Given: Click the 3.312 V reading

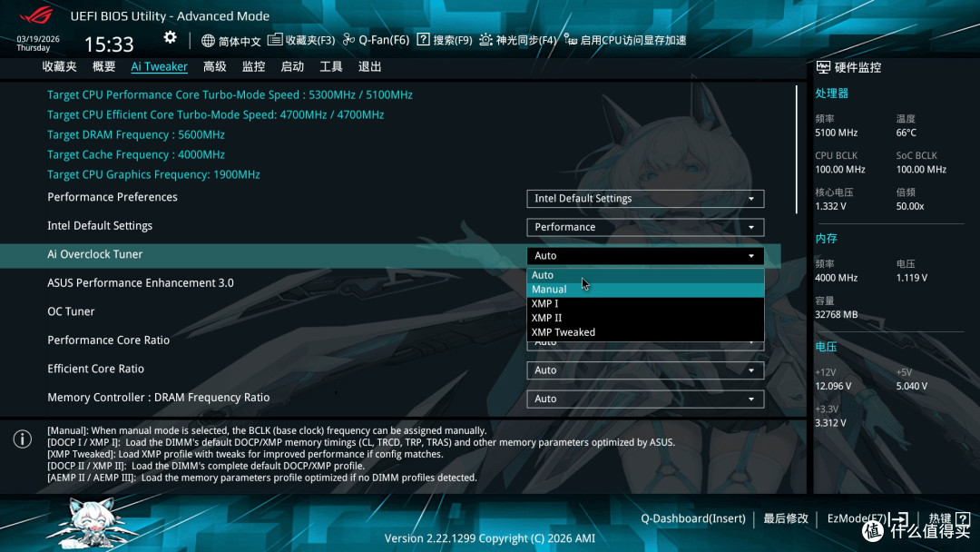Looking at the screenshot, I should (830, 423).
